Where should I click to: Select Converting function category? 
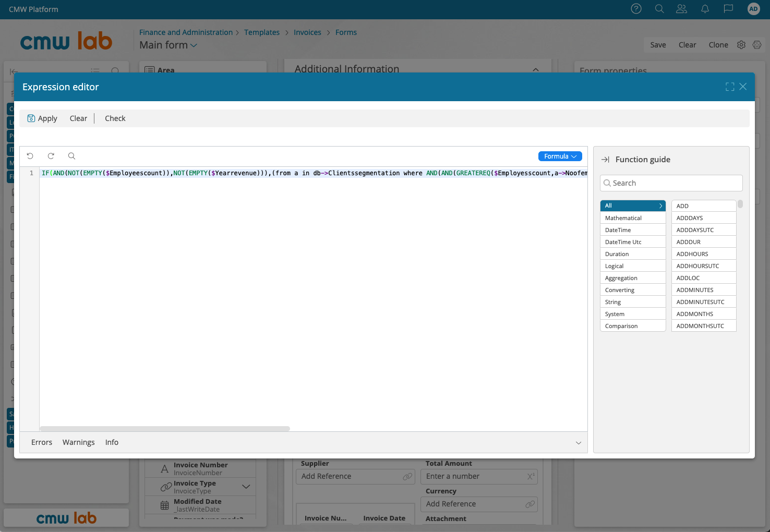point(633,290)
